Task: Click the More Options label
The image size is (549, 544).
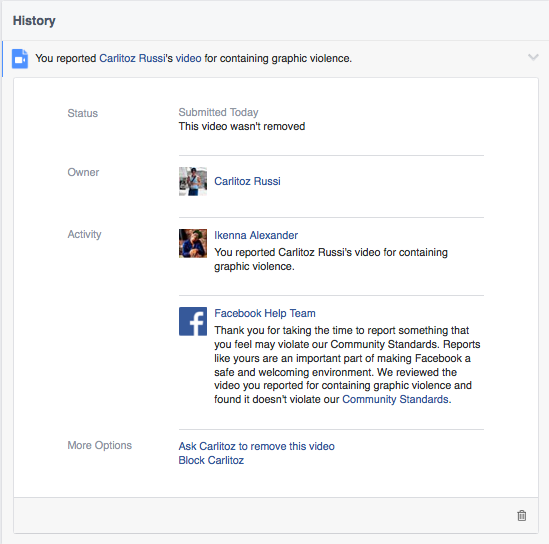Action: (x=99, y=445)
